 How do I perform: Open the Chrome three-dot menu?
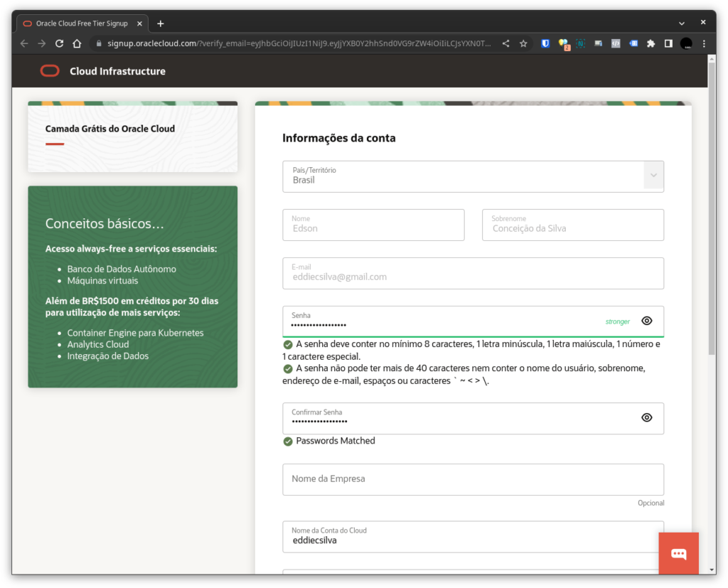click(x=704, y=43)
